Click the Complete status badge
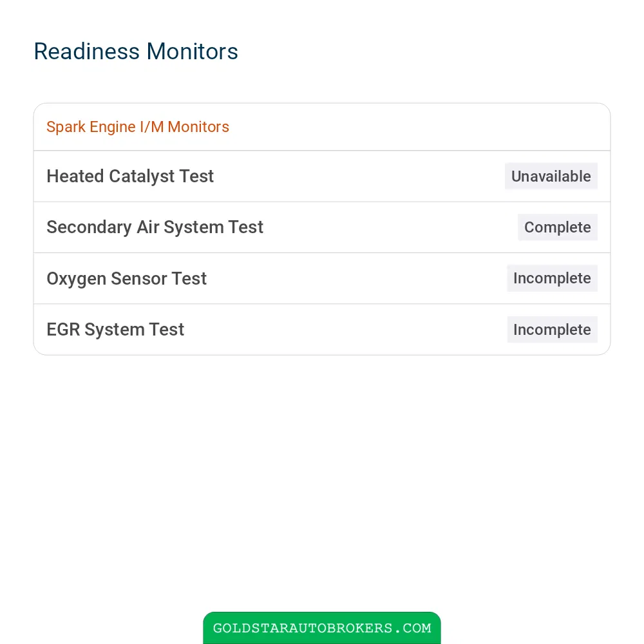The height and width of the screenshot is (644, 644). click(x=557, y=227)
